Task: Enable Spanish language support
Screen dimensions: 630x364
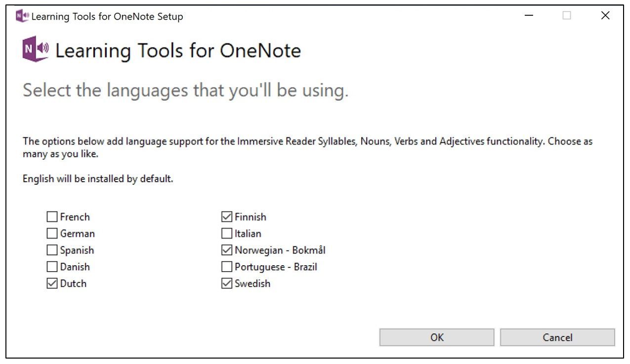Action: 51,250
